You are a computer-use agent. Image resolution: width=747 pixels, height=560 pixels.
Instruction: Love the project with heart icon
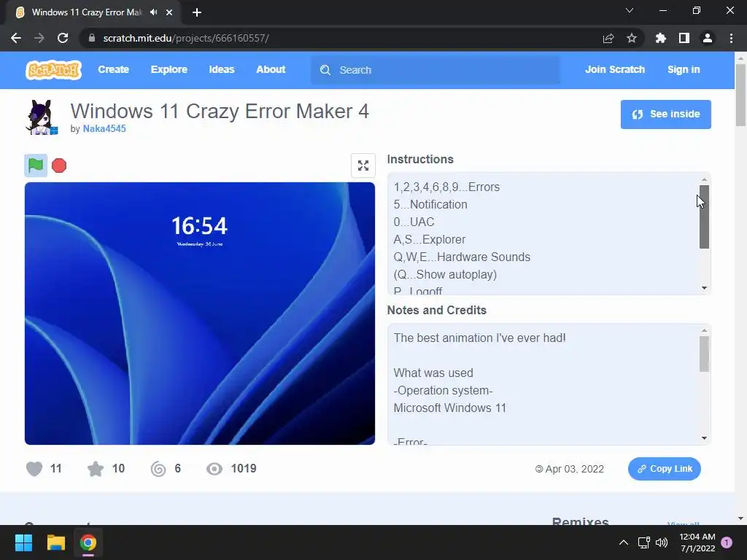pos(34,469)
